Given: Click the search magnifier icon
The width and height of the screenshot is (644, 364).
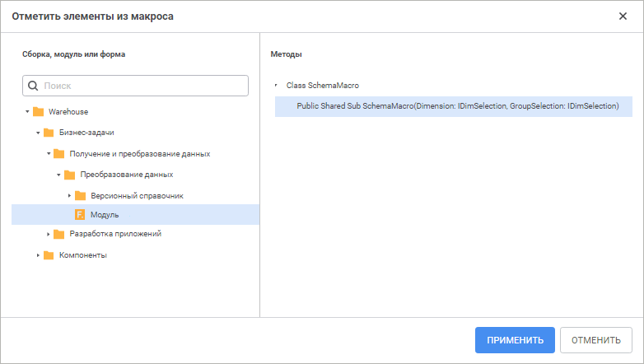Looking at the screenshot, I should click(x=33, y=86).
